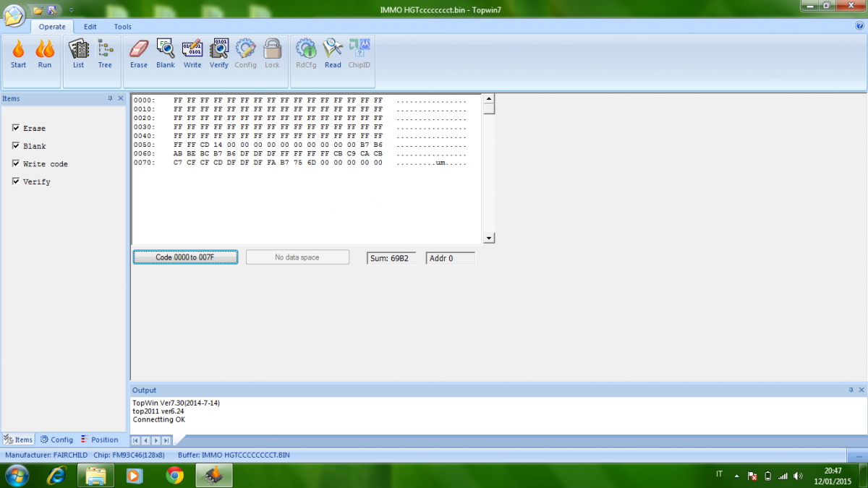Screen dimensions: 868x488
Task: Open the Tree view icon
Action: point(106,49)
